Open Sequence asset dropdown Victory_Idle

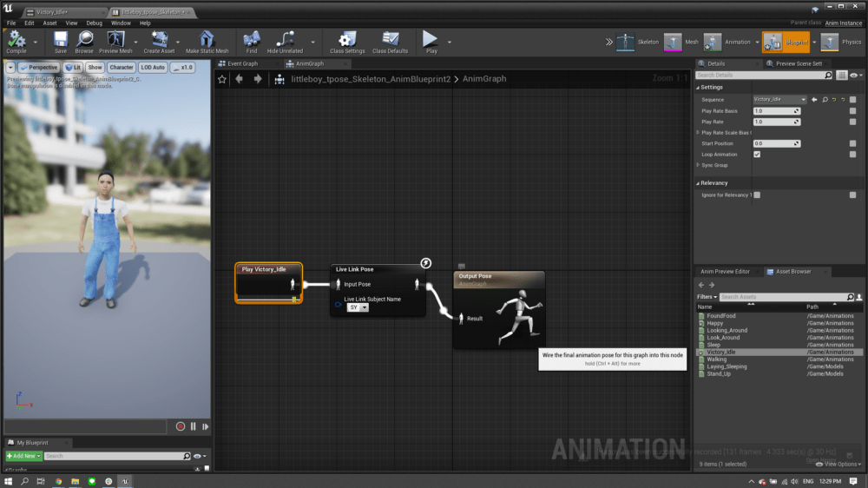point(779,100)
